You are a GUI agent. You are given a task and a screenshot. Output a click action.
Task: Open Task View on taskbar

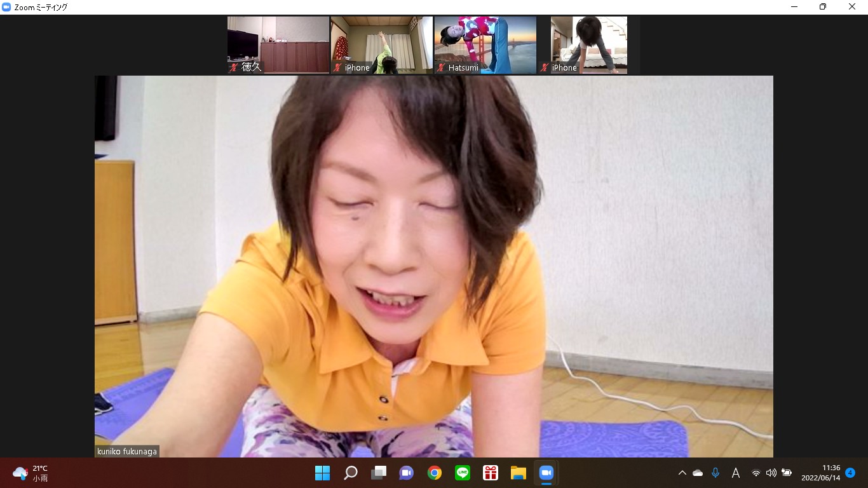[379, 473]
